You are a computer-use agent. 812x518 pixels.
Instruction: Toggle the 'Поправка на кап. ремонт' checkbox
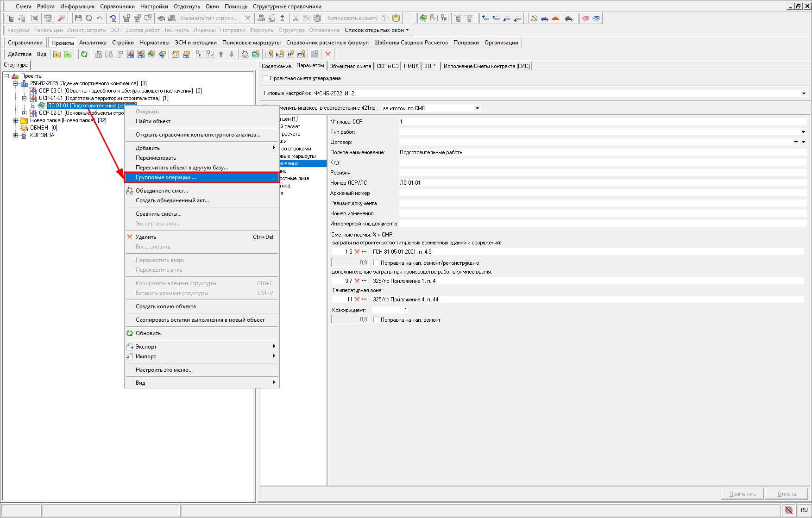(x=376, y=320)
